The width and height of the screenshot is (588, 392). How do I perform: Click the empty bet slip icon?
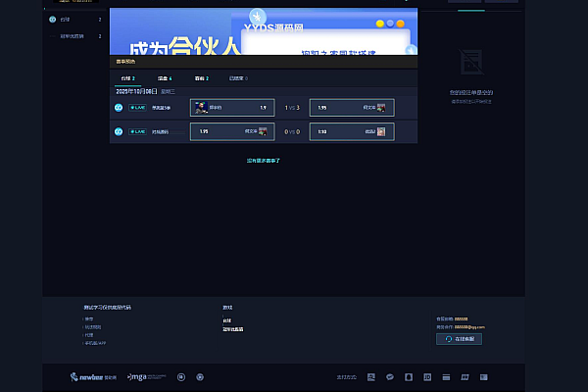471,62
